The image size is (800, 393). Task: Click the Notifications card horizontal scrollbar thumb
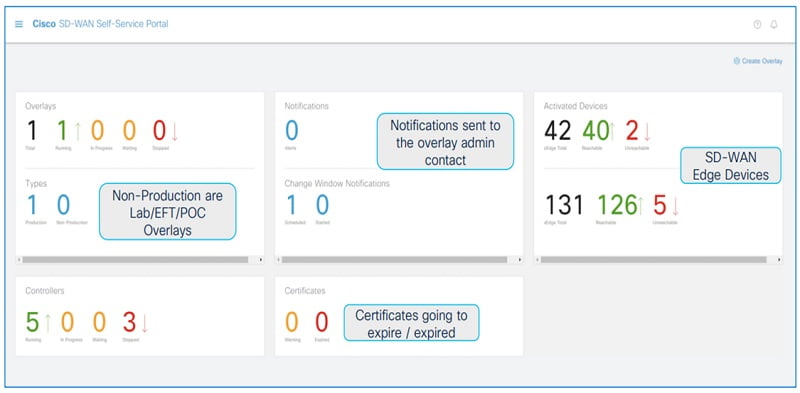[394, 260]
